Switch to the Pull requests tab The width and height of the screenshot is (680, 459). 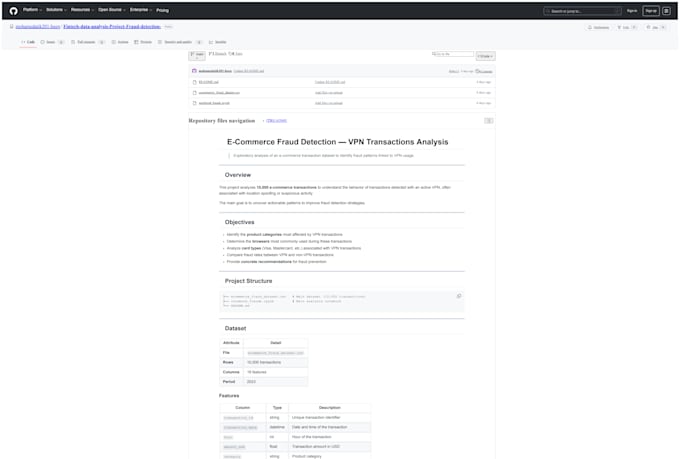[88, 42]
